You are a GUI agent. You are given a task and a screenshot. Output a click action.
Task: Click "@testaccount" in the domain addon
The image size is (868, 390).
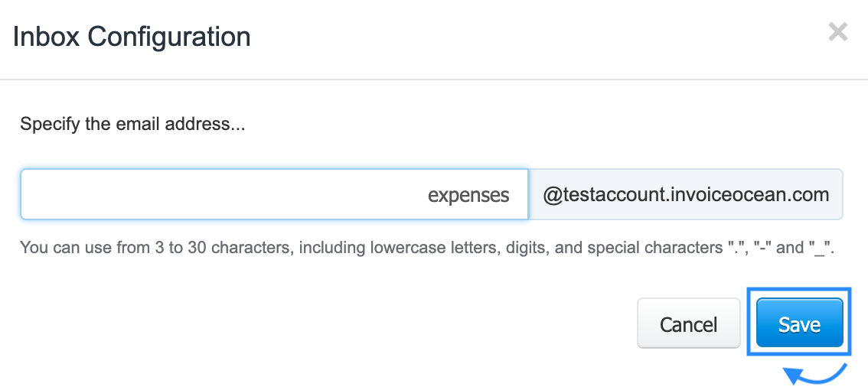(604, 194)
